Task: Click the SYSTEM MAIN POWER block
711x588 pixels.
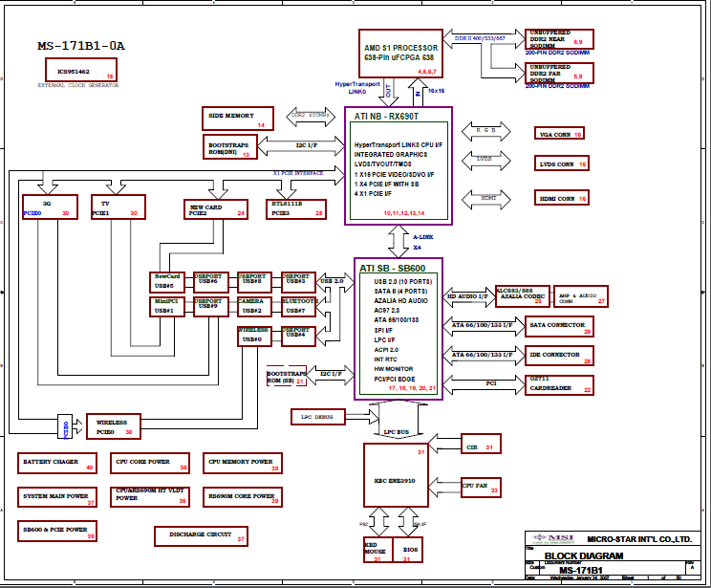Action: (57, 497)
